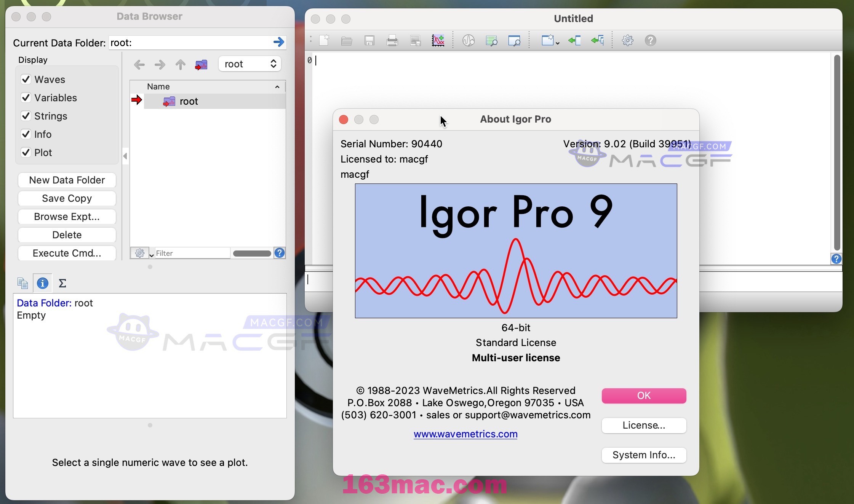This screenshot has height=504, width=854.
Task: Click the table magnifier browser icon
Action: [492, 40]
